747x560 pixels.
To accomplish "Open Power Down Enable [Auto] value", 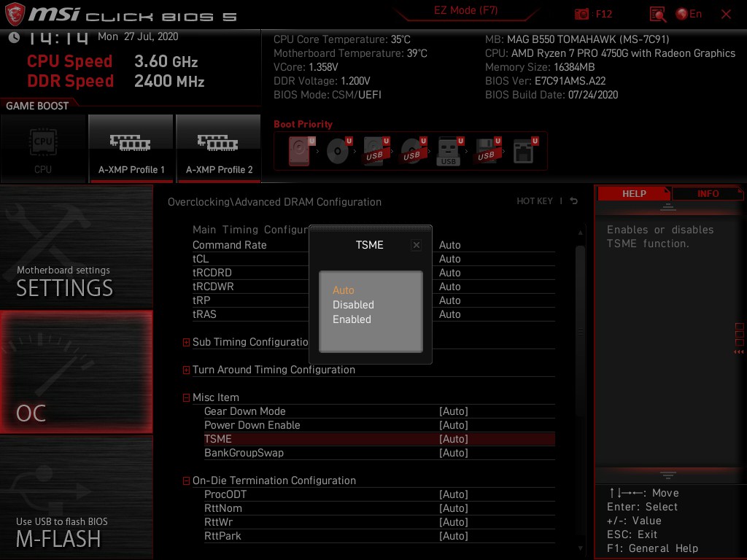I will [454, 425].
